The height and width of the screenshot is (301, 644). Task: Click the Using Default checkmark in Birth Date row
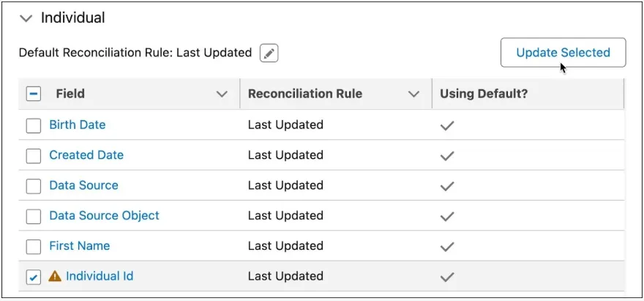click(446, 125)
